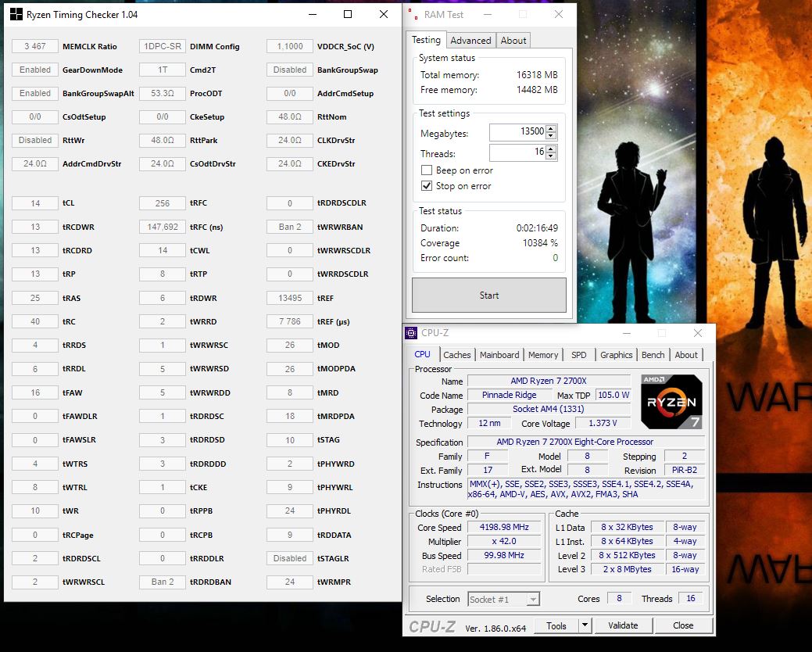The height and width of the screenshot is (652, 812).
Task: Click the RAM Test title bar icon
Action: pyautogui.click(x=413, y=14)
